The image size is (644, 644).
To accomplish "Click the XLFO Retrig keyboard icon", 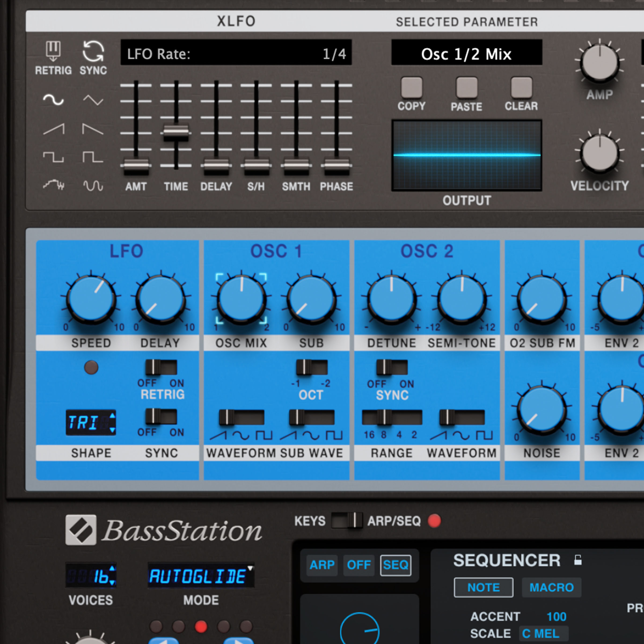I will (x=53, y=51).
